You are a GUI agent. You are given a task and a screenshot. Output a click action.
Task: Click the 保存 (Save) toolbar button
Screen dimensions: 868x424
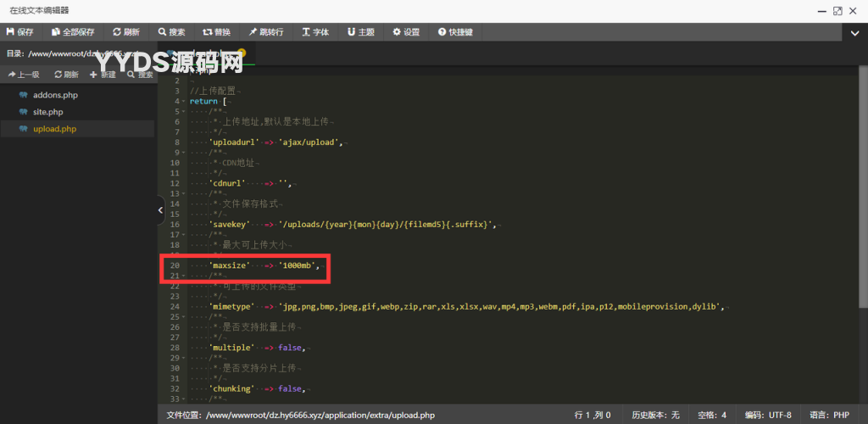19,32
